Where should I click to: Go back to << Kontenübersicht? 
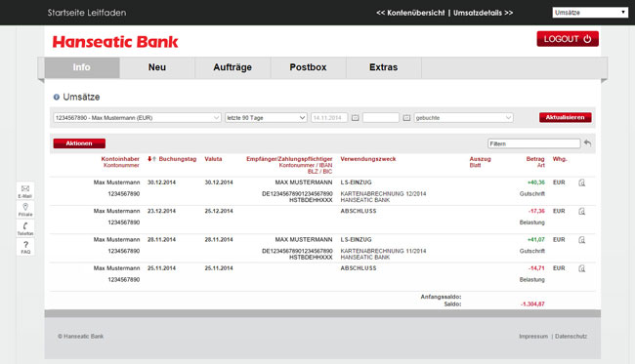410,13
